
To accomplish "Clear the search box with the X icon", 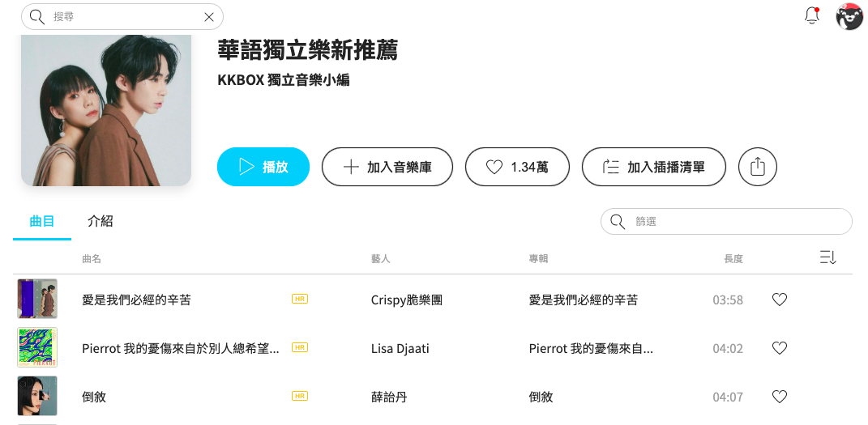I will (209, 17).
